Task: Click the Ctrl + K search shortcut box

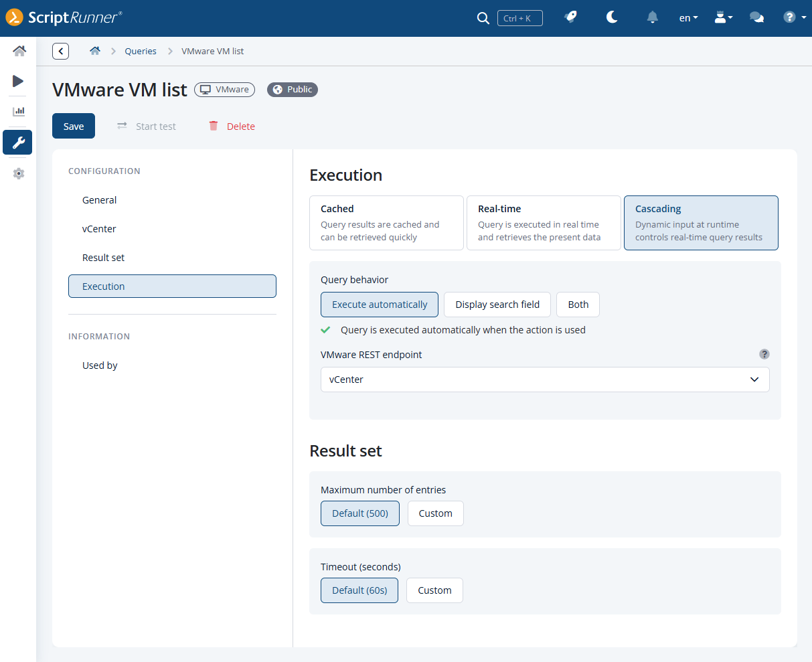Action: pyautogui.click(x=519, y=18)
